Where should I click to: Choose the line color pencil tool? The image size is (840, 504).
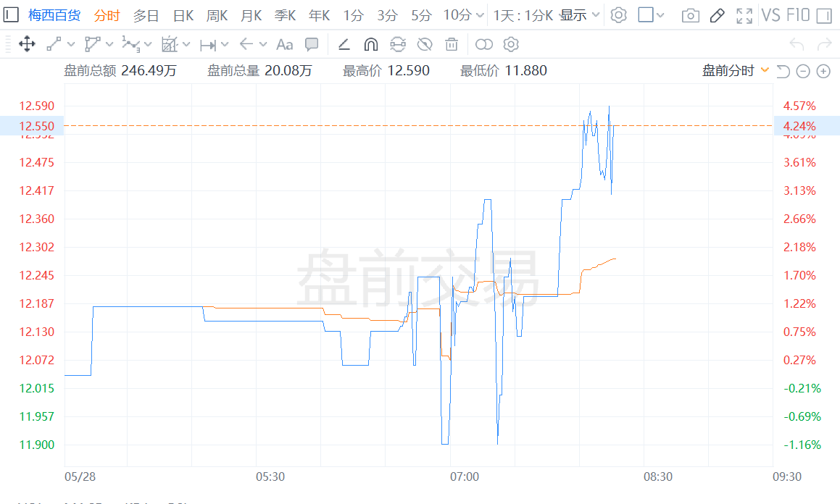pos(344,44)
